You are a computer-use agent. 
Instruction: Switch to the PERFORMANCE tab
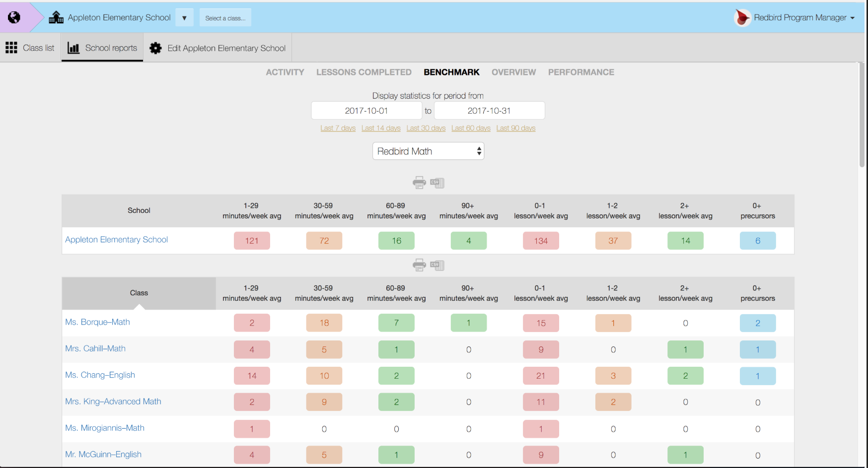coord(581,72)
